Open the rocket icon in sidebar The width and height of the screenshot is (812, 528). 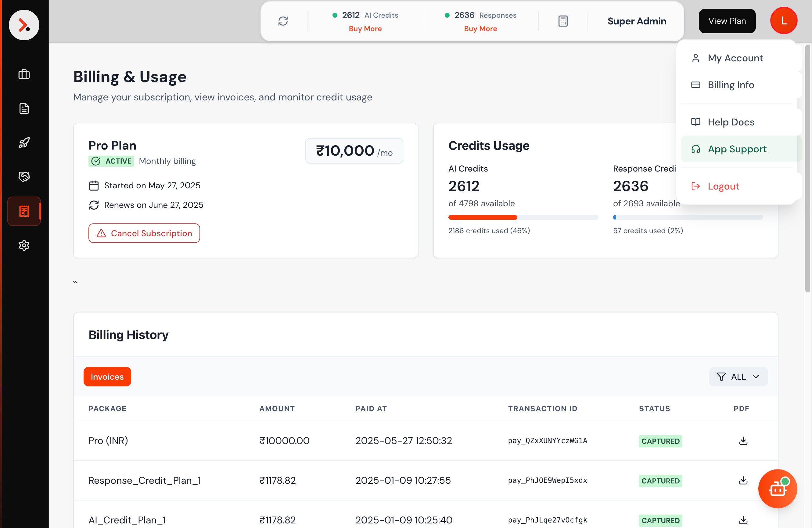pos(24,143)
